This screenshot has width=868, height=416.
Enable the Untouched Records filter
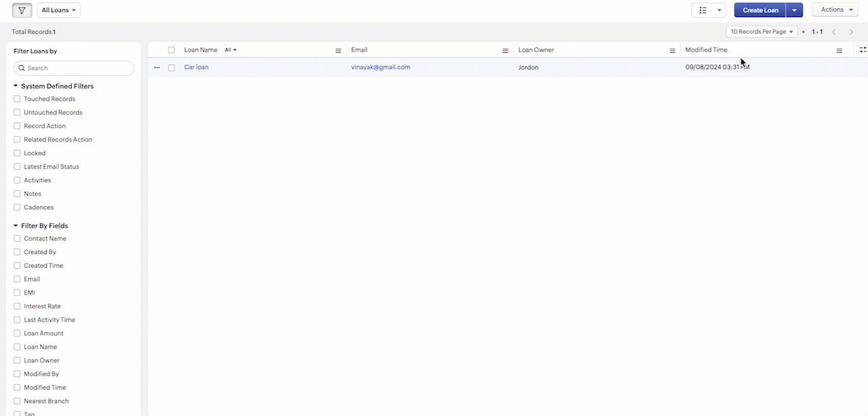pyautogui.click(x=18, y=112)
